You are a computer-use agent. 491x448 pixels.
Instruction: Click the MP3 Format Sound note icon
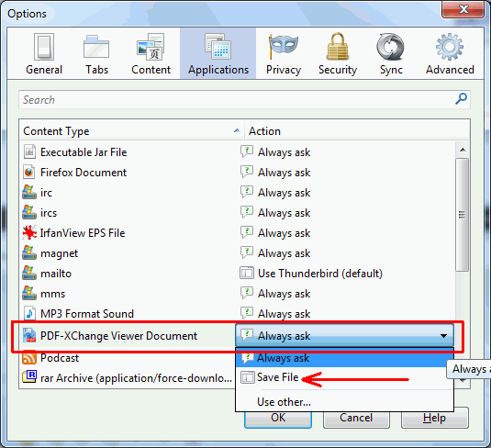pos(29,313)
